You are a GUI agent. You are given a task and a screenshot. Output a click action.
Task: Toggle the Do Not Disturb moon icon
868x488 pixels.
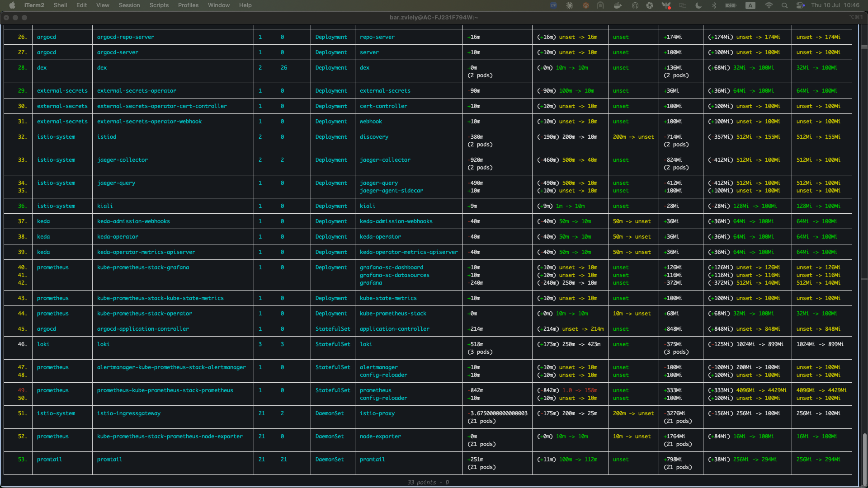698,5
